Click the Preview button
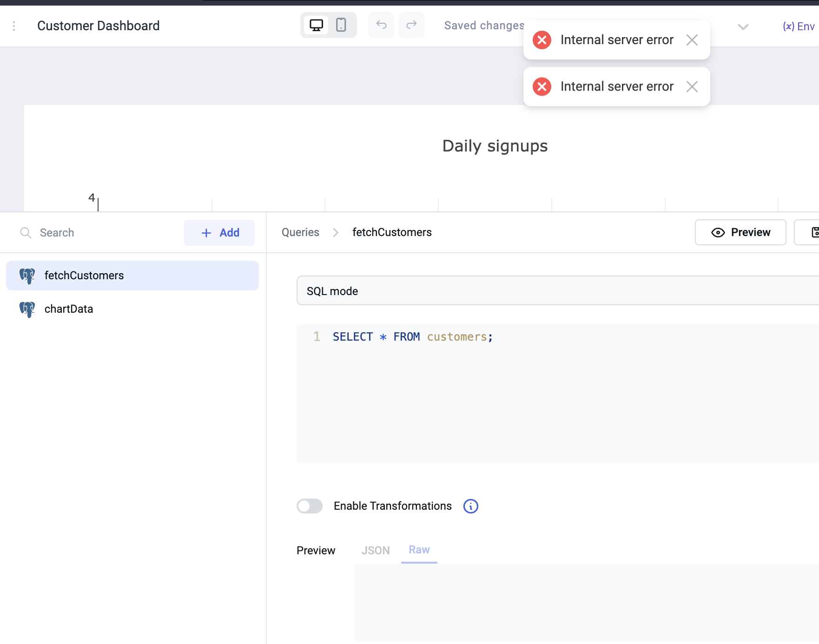Image resolution: width=819 pixels, height=644 pixels. tap(740, 232)
